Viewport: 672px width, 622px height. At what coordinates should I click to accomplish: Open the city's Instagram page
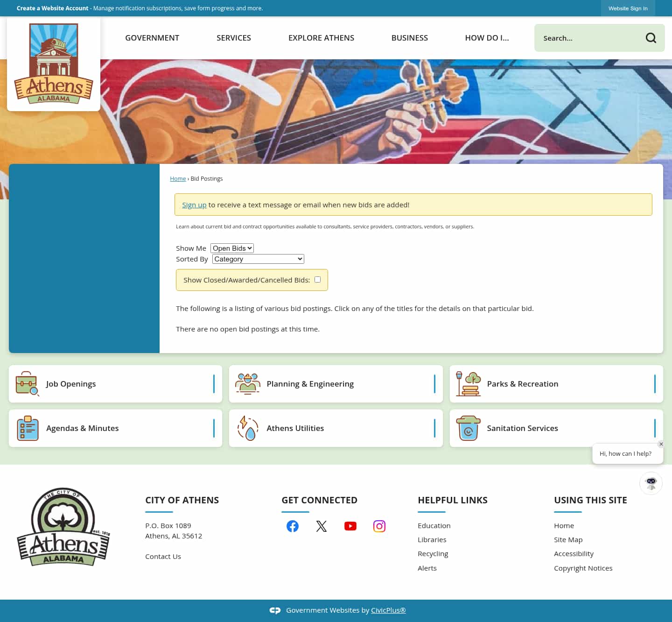pyautogui.click(x=379, y=526)
